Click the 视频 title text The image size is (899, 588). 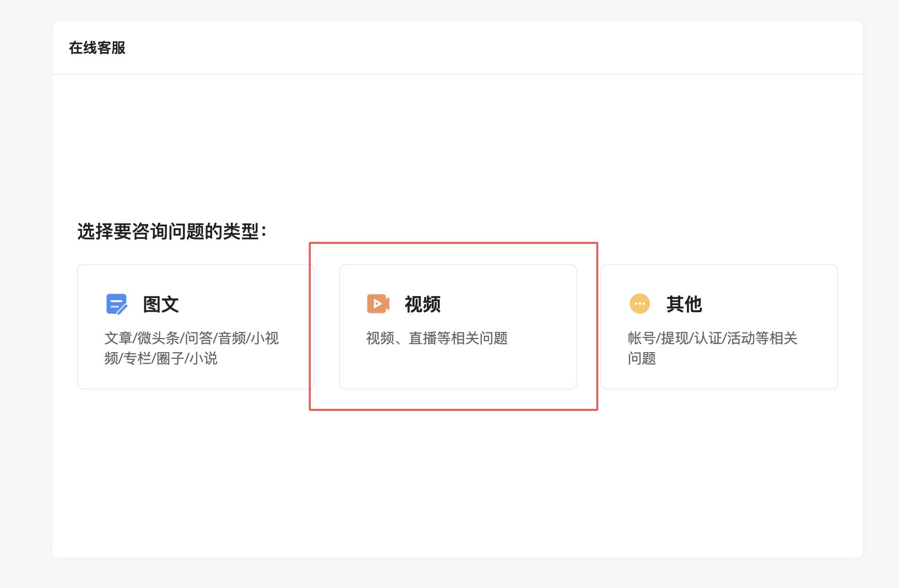click(423, 304)
